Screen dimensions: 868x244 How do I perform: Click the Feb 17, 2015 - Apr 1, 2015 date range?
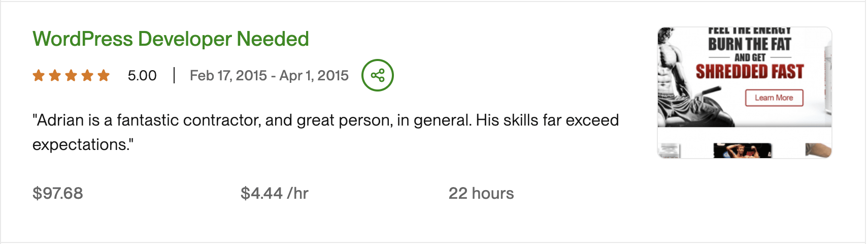(x=269, y=76)
